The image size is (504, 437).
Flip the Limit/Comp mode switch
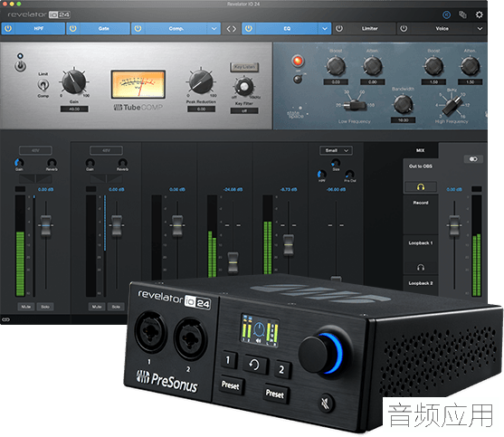[x=43, y=84]
